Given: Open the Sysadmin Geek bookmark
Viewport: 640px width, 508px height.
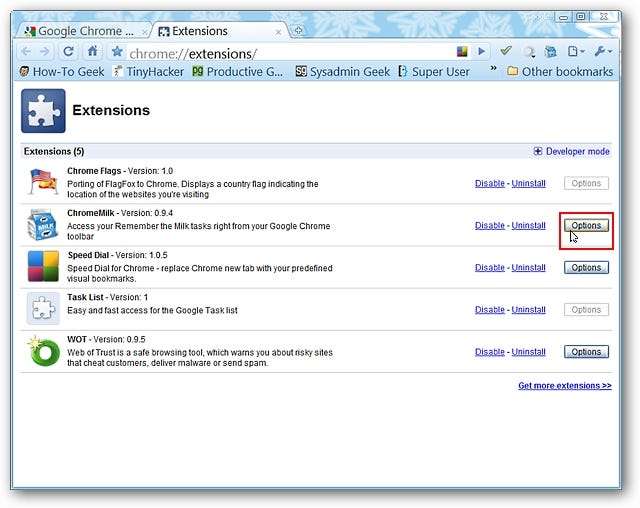Looking at the screenshot, I should pos(343,72).
